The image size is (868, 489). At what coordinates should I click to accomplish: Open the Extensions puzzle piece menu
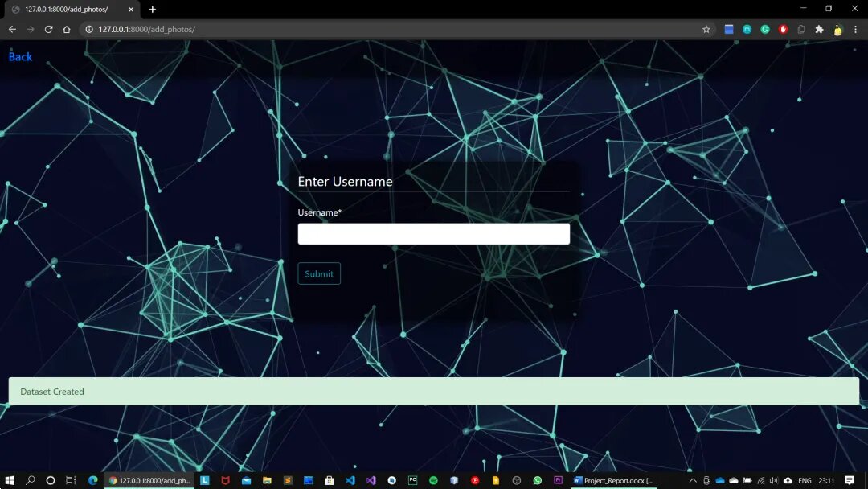[x=819, y=29]
